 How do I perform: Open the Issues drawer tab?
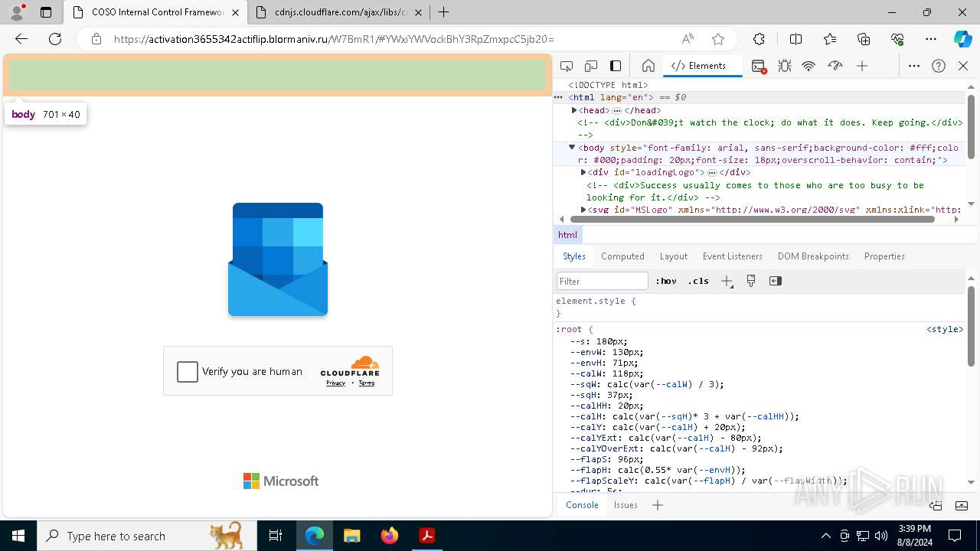pyautogui.click(x=626, y=505)
